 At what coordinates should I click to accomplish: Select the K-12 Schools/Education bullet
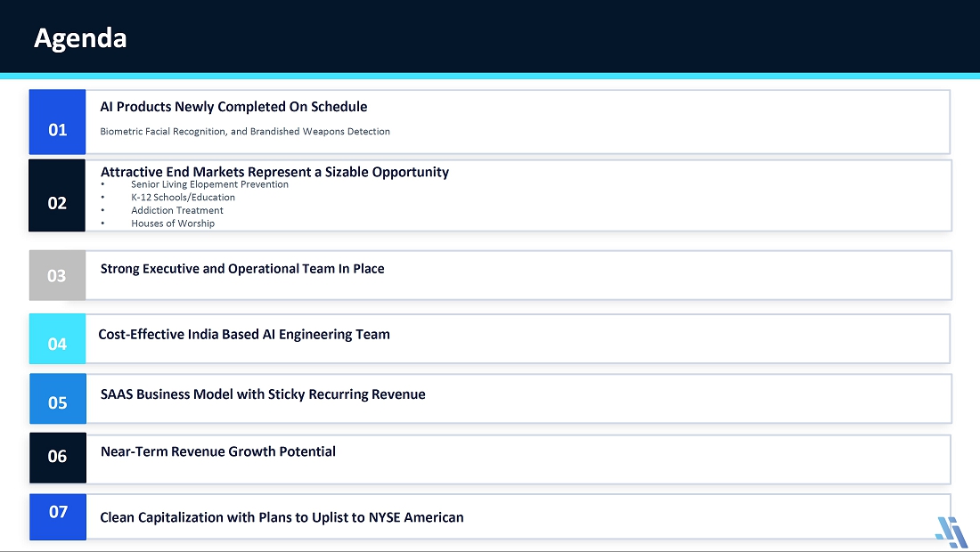click(x=184, y=198)
